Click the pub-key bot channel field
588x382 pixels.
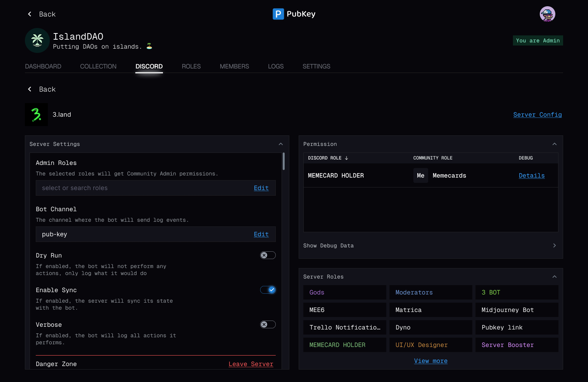pyautogui.click(x=156, y=234)
